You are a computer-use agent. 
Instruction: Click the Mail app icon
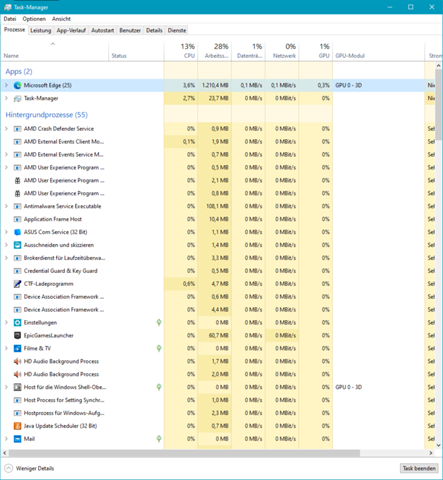click(x=17, y=439)
